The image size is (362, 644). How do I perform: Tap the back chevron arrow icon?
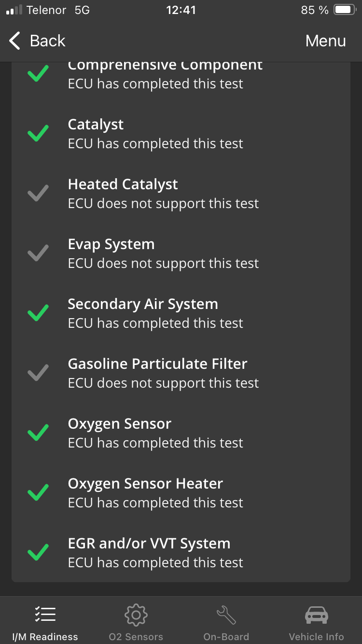click(x=15, y=41)
